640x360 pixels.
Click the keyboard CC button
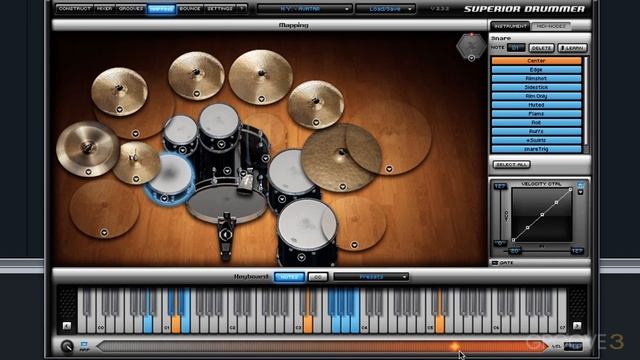click(x=318, y=277)
